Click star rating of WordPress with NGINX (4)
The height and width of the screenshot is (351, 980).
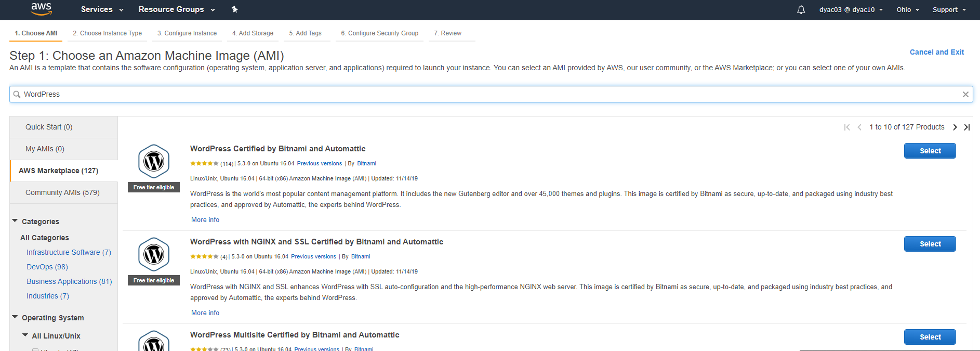[x=204, y=256]
